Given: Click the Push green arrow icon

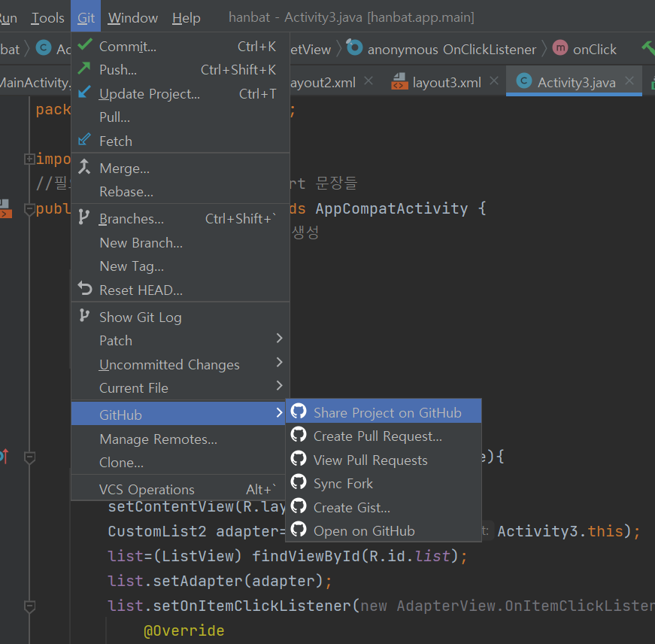Looking at the screenshot, I should coord(84,68).
